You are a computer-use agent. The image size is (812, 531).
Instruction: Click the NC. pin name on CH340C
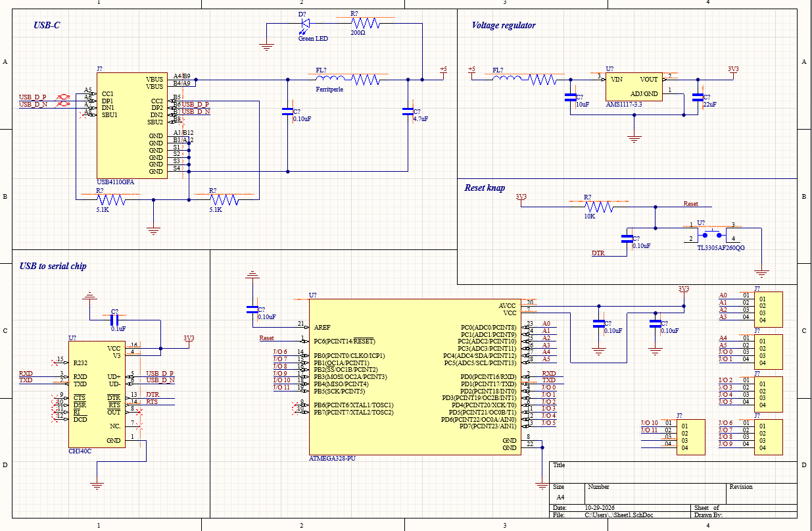pos(115,426)
